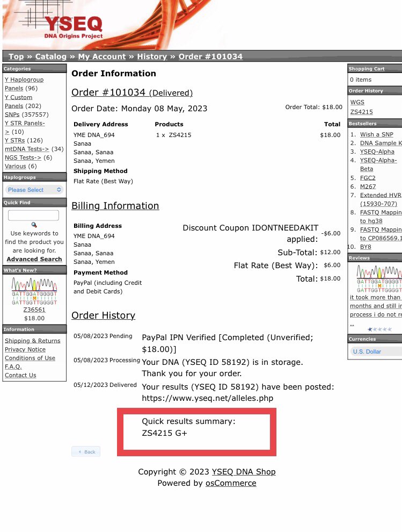Open the Haplogroups Please Select dropdown
402x532 pixels.
point(34,190)
